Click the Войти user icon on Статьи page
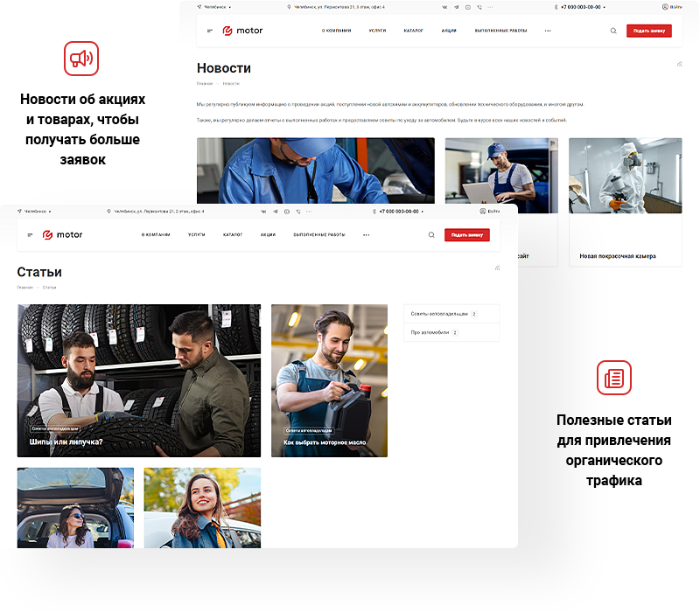 tap(483, 212)
